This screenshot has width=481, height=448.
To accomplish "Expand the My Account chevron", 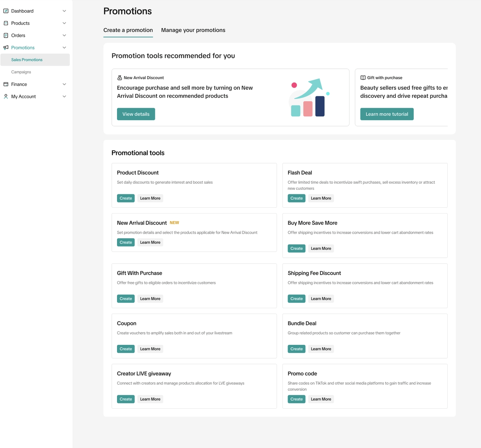I will 64,97.
